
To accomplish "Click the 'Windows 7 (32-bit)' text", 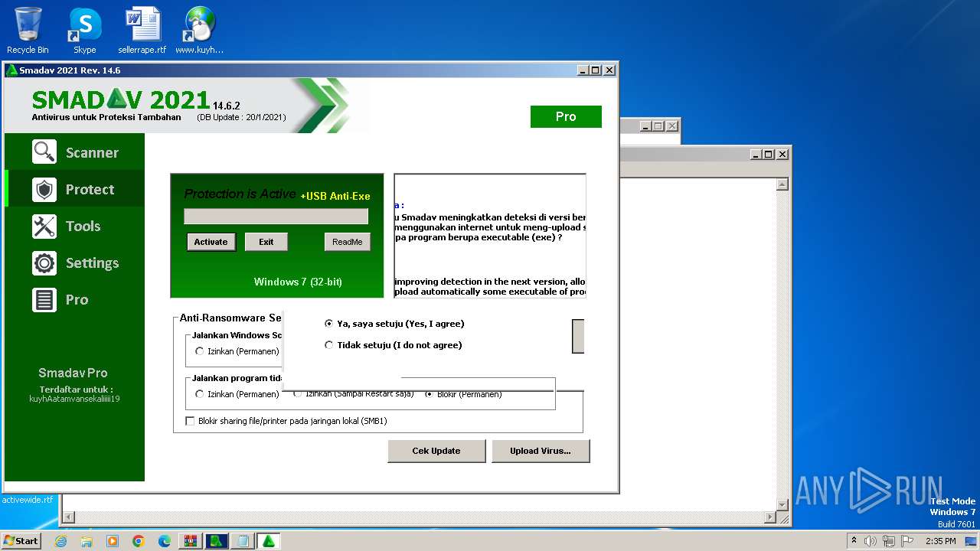I will point(298,282).
